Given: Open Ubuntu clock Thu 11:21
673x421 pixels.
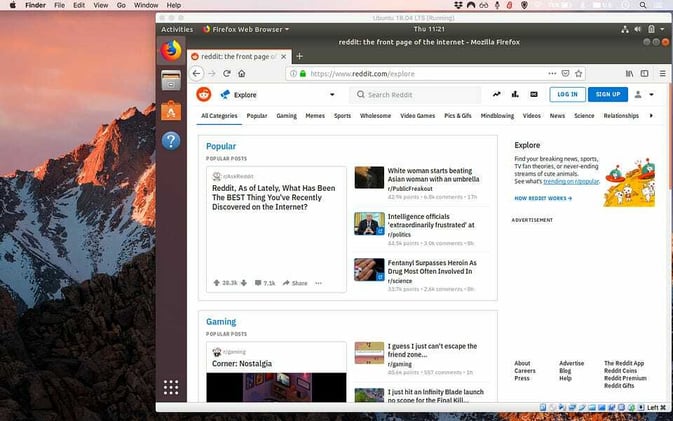Looking at the screenshot, I should click(x=429, y=29).
